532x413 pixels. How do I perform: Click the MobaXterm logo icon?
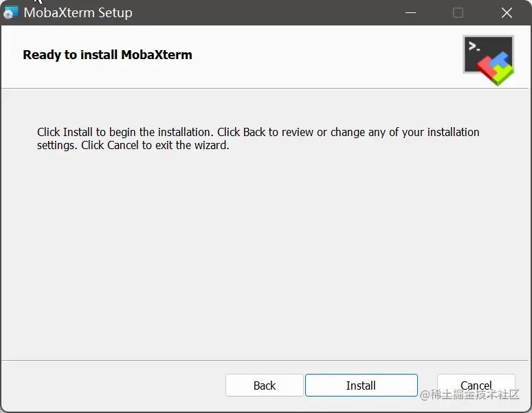pos(489,60)
